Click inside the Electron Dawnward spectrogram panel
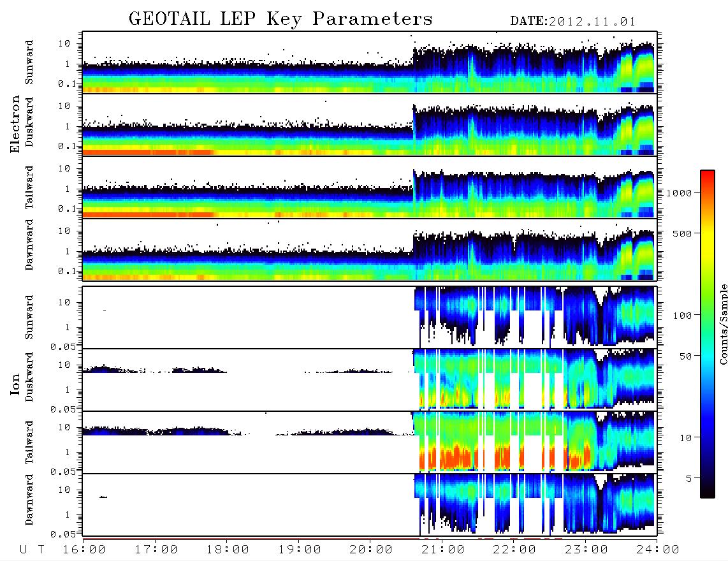This screenshot has width=728, height=561. pyautogui.click(x=370, y=250)
